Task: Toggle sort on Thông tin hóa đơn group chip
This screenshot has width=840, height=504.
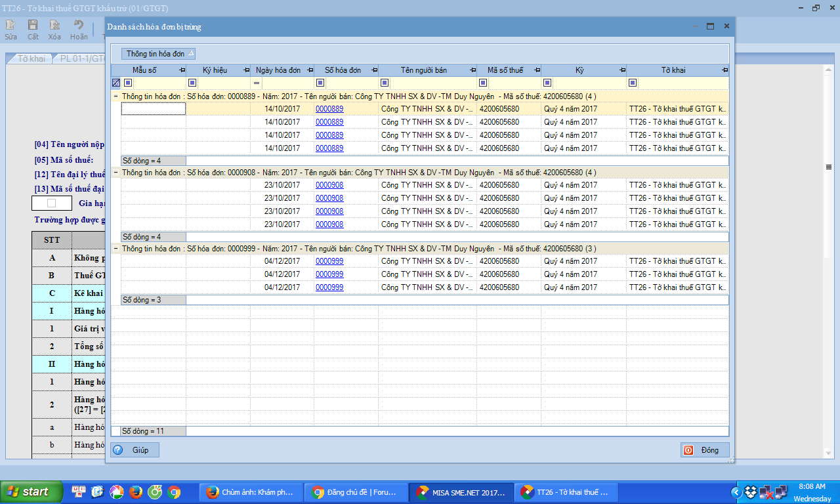Action: (x=158, y=54)
